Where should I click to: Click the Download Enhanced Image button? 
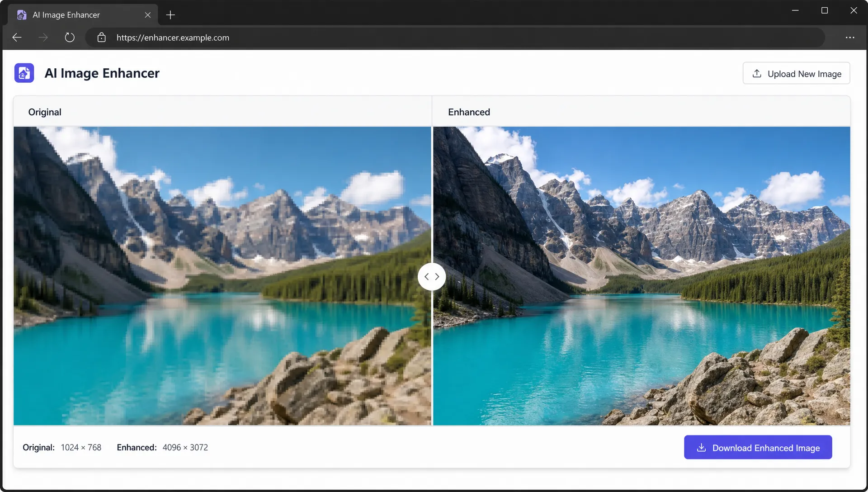point(758,447)
